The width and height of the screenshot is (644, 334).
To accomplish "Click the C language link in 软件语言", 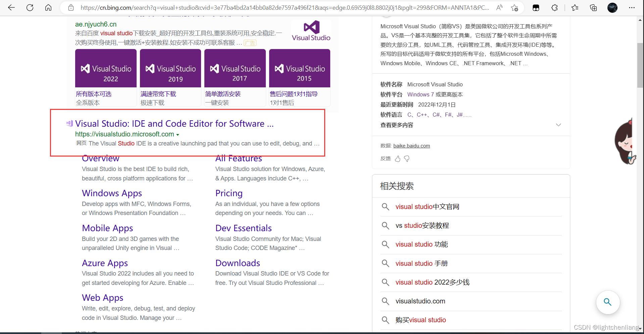I will click(x=409, y=115).
